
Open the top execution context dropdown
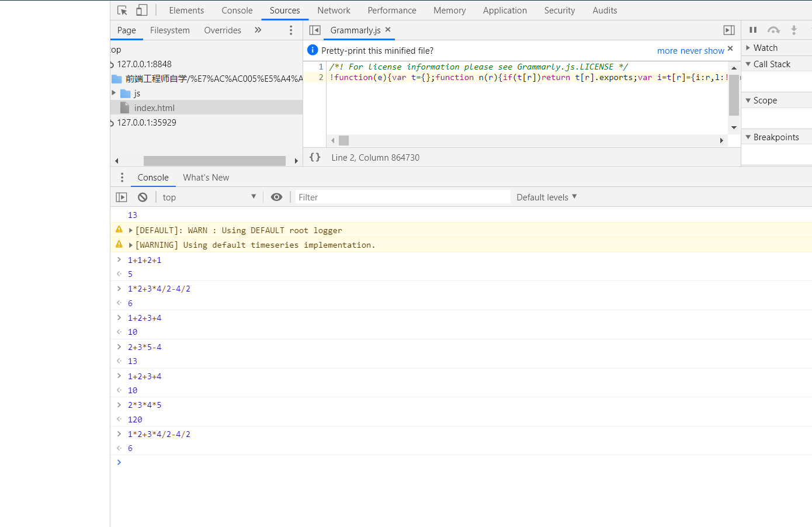pyautogui.click(x=209, y=197)
